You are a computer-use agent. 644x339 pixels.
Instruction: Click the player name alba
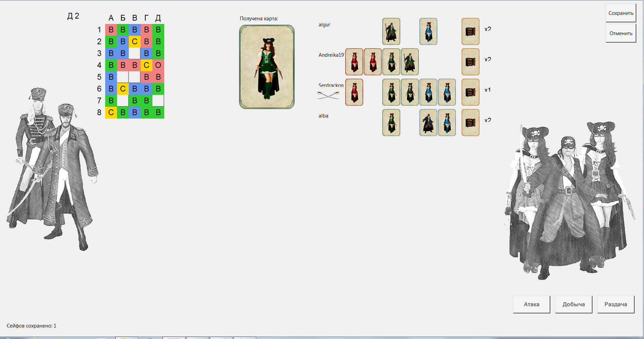(323, 115)
